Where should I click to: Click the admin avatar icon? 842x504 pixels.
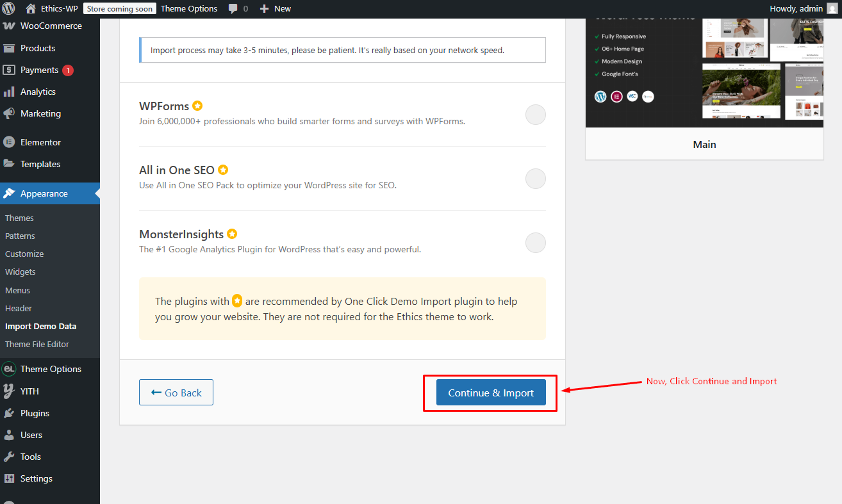point(832,8)
